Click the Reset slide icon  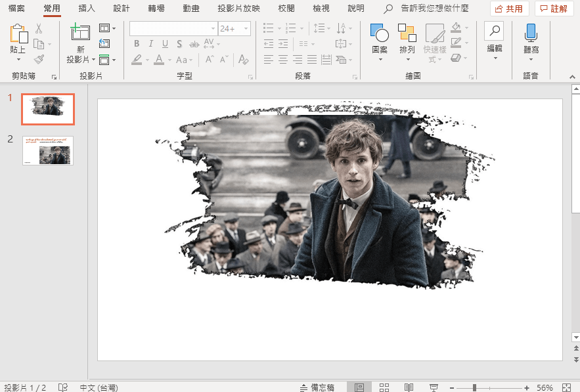click(104, 43)
